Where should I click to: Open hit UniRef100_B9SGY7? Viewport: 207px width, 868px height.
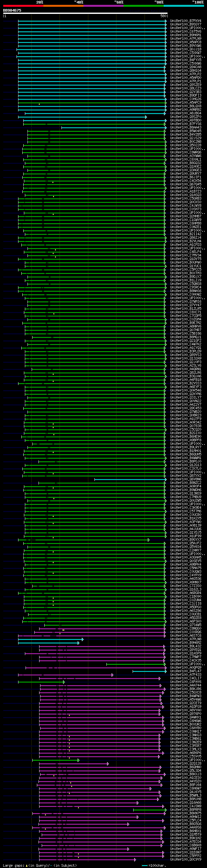point(185,25)
